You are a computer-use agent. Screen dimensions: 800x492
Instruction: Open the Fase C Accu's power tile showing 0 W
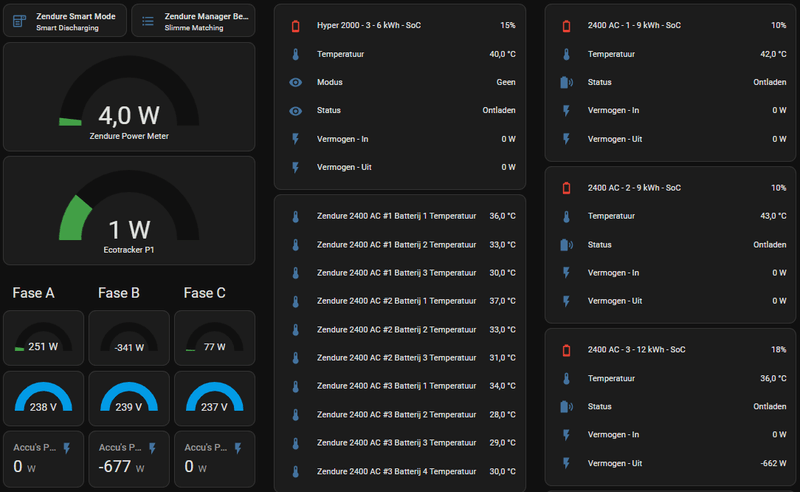point(214,459)
